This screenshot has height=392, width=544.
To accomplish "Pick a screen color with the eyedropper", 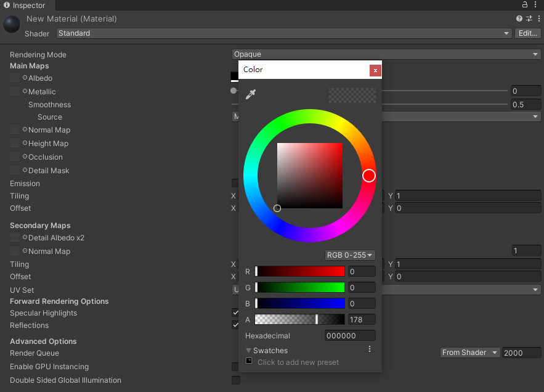I will click(251, 94).
